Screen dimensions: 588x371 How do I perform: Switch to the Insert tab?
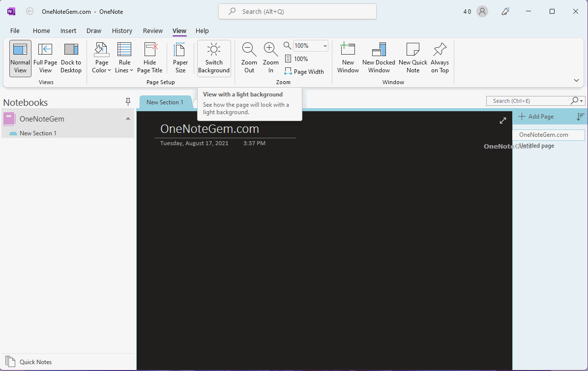[68, 31]
